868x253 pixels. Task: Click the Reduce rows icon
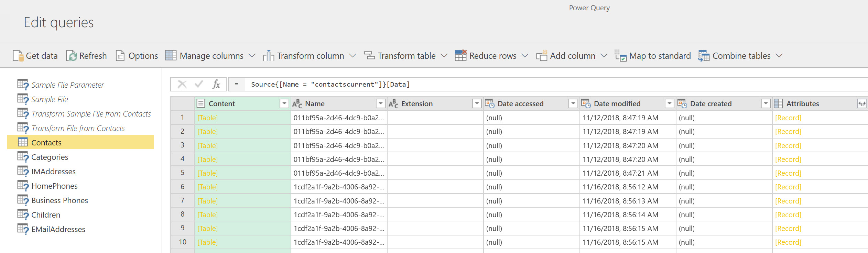(x=461, y=55)
